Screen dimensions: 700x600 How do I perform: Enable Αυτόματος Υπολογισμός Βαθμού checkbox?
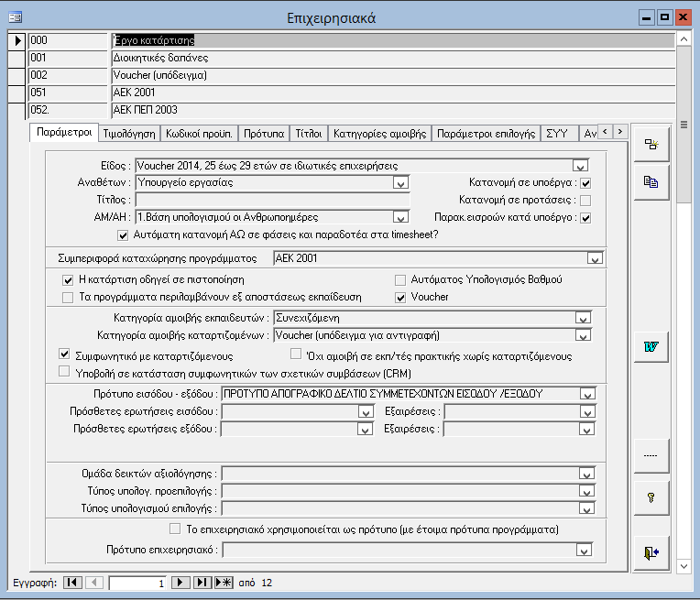pyautogui.click(x=400, y=279)
